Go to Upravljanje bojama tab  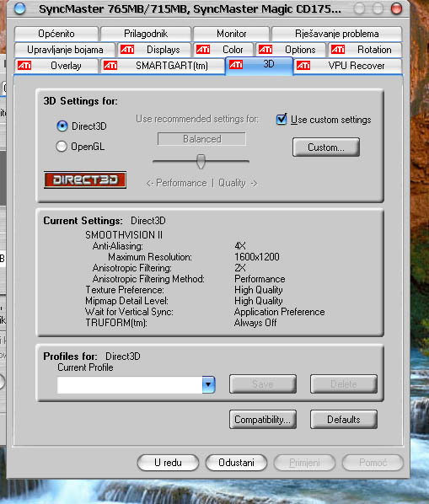pyautogui.click(x=65, y=50)
